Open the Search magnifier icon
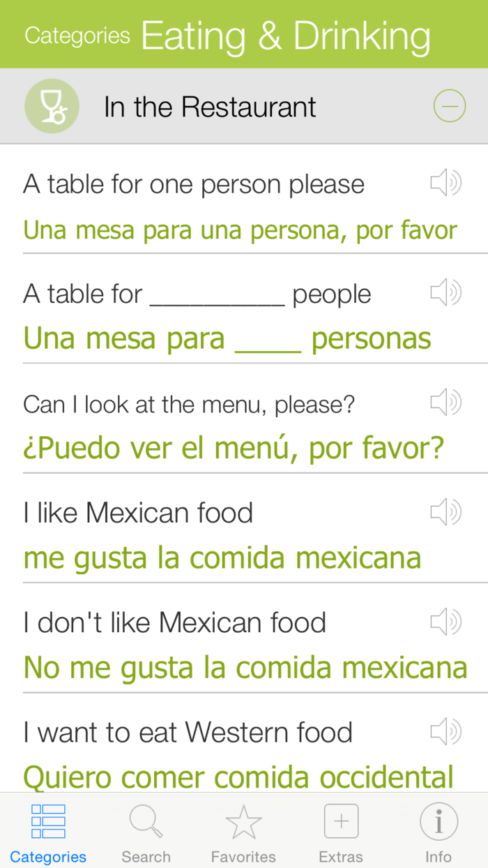This screenshot has width=488, height=868. [x=146, y=821]
